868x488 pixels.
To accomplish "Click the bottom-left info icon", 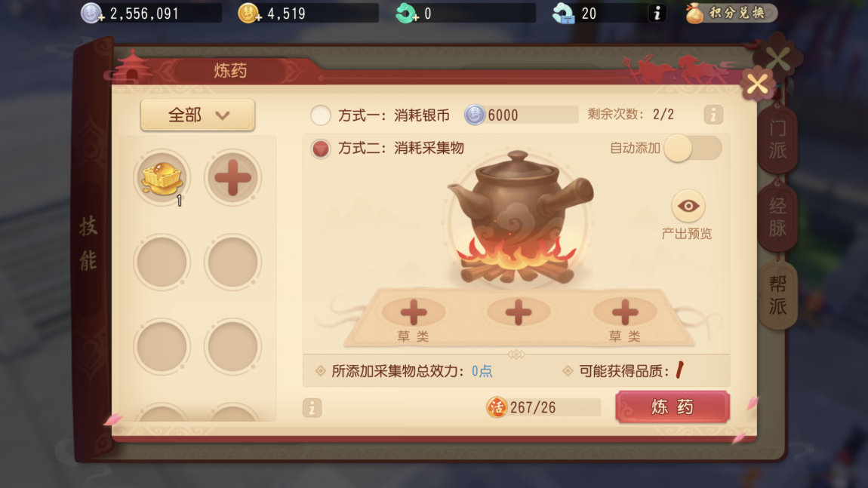I will (x=312, y=408).
